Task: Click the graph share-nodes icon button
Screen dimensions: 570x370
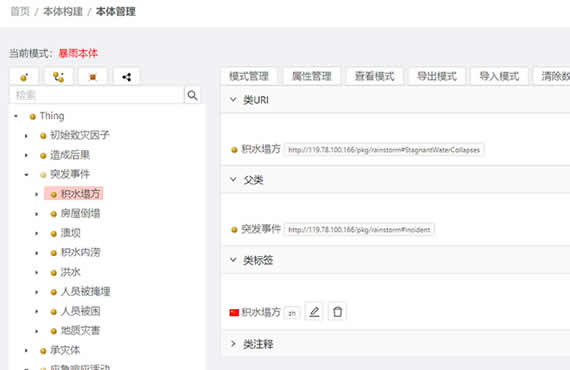Action: [126, 77]
